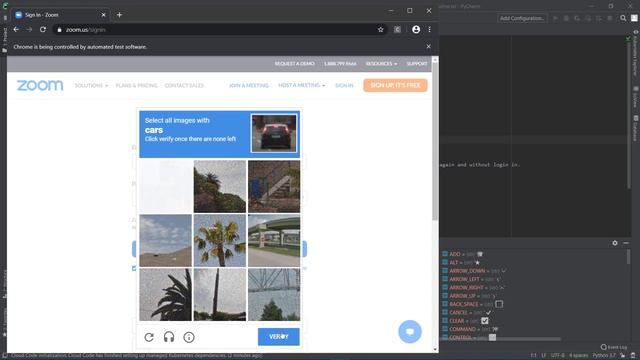This screenshot has height=360, width=640.
Task: Select the center CAPTCHA tile with palm tree
Action: [x=220, y=240]
